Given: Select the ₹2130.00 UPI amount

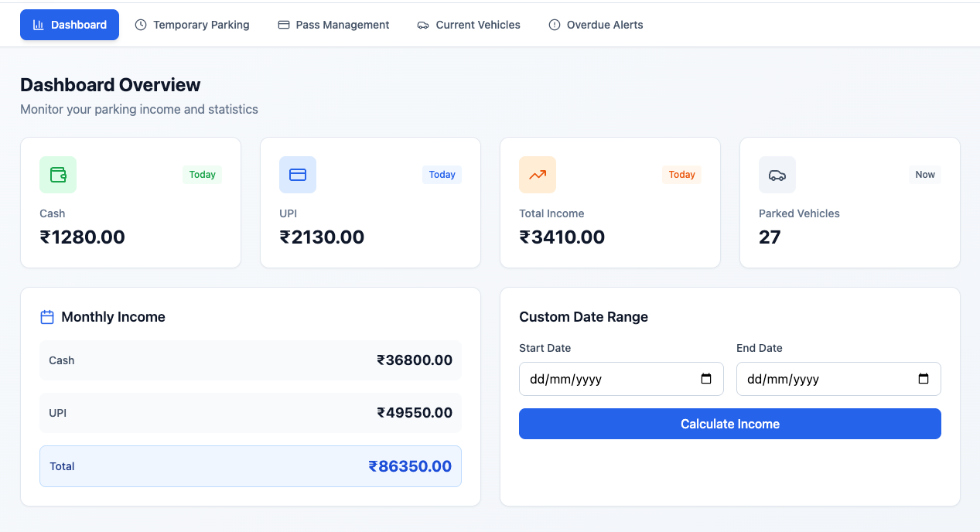Looking at the screenshot, I should (x=322, y=237).
